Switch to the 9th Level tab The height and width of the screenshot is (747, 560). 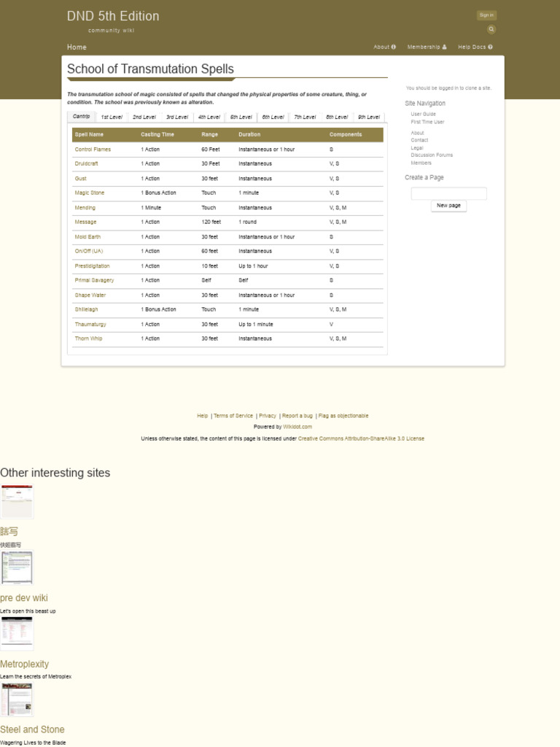point(368,117)
